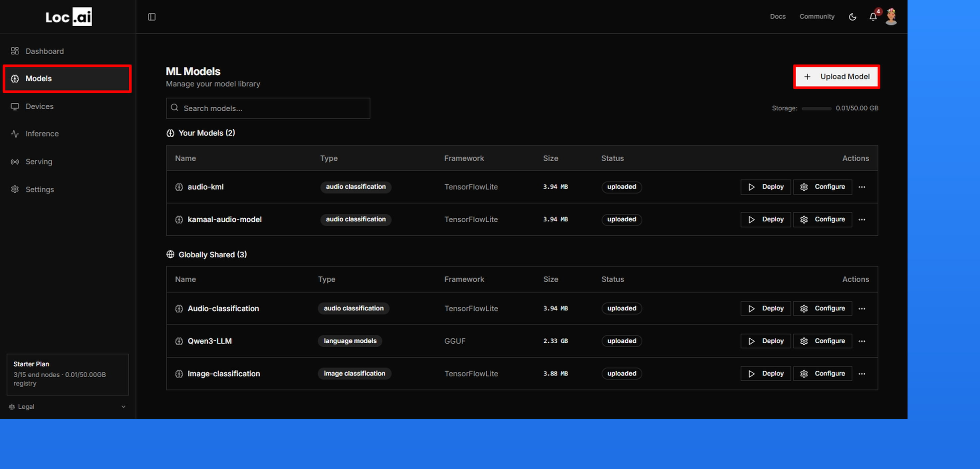Screen dimensions: 980x469
Task: Click the uploaded status of Qwen3-LLM
Action: coord(622,341)
